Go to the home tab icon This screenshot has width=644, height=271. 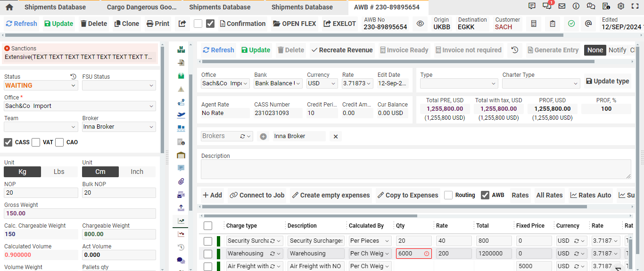9,7
